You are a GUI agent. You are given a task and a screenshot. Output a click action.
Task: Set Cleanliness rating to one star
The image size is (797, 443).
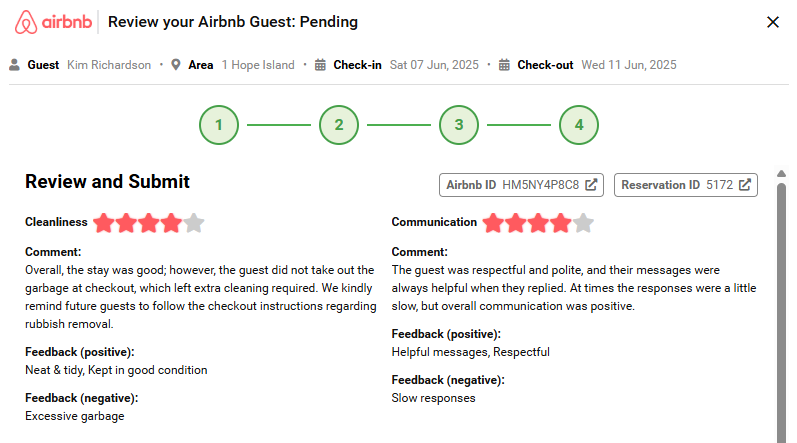coord(105,223)
